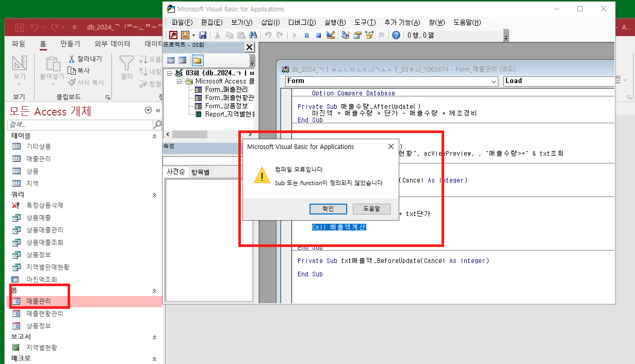Click the 도움말 button in error dialog
This screenshot has height=364, width=635.
pyautogui.click(x=371, y=209)
